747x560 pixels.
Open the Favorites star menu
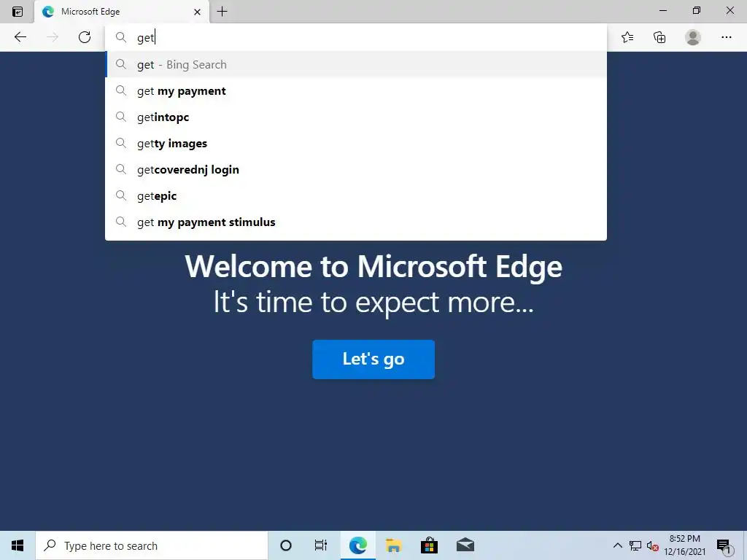click(x=627, y=37)
